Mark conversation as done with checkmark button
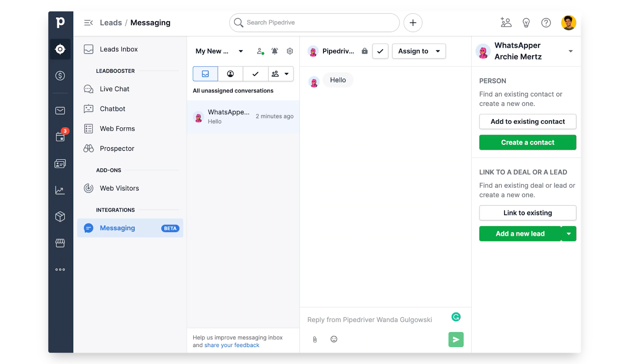This screenshot has width=629, height=364. click(x=380, y=51)
